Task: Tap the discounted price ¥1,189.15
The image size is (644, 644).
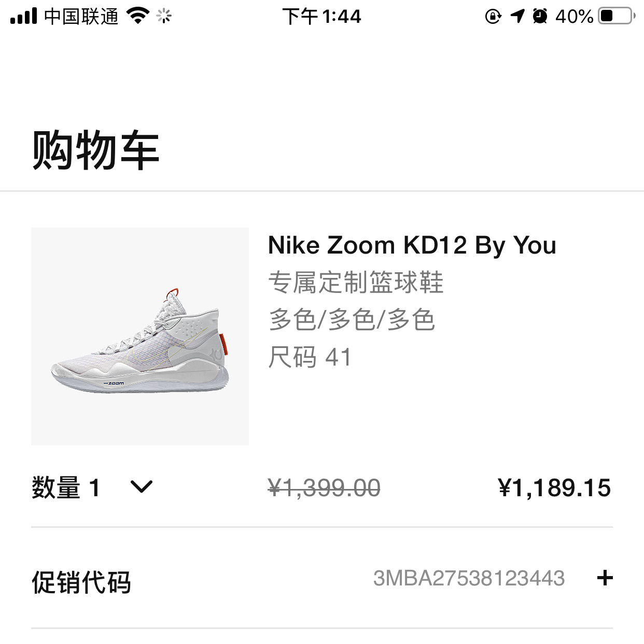Action: 554,488
